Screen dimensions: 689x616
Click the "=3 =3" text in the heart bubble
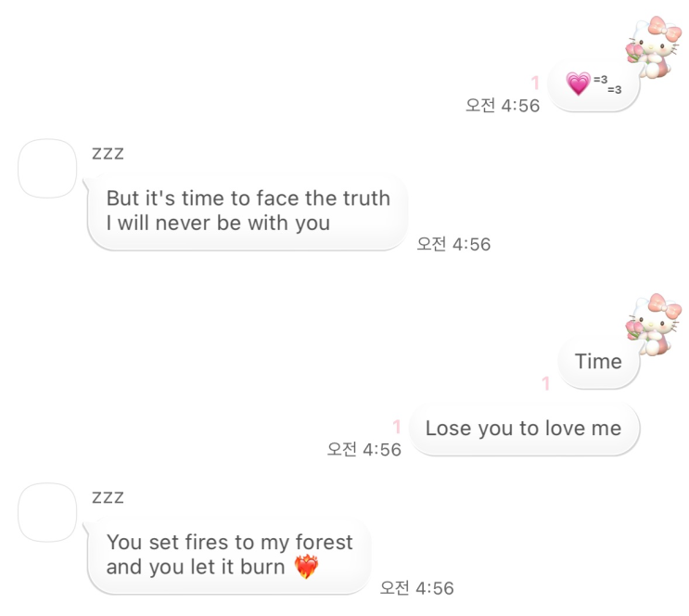click(607, 84)
